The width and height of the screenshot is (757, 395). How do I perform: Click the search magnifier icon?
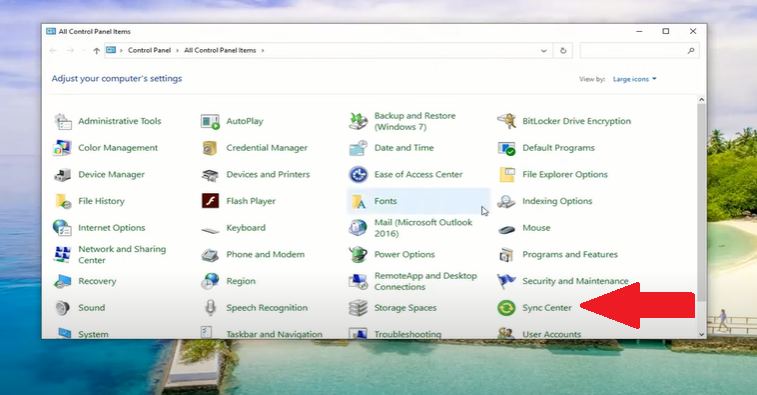pos(691,51)
